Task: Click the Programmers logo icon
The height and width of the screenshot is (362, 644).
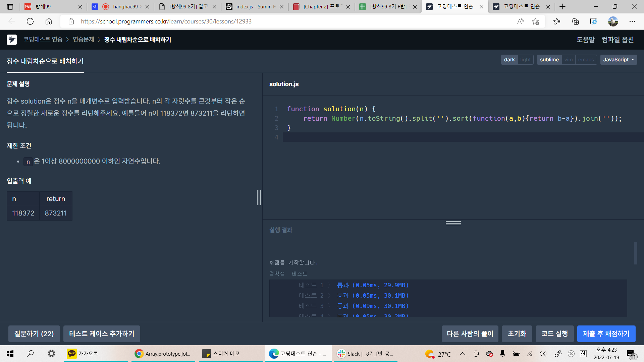Action: click(12, 40)
